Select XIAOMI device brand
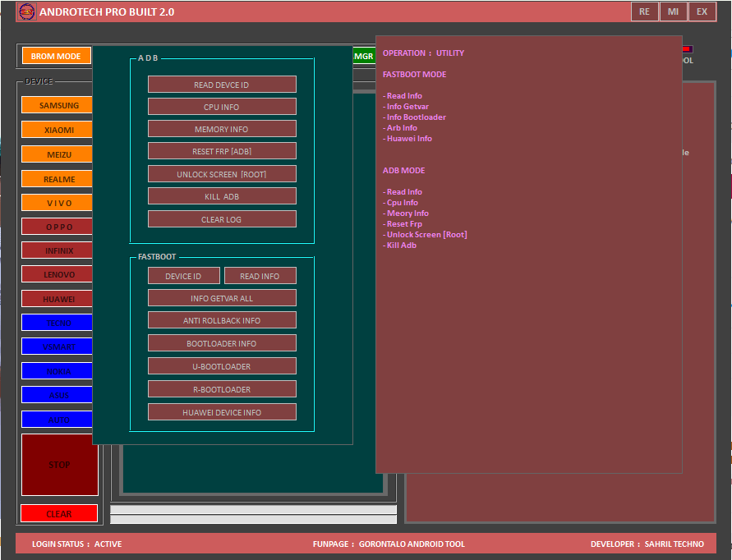 [58, 129]
